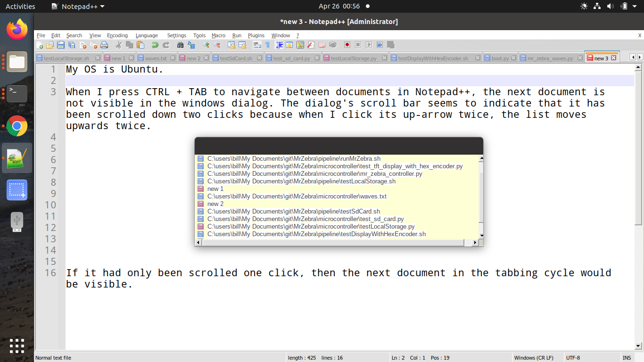Click the Replace toolbar icon
The image size is (644, 362).
point(191,45)
